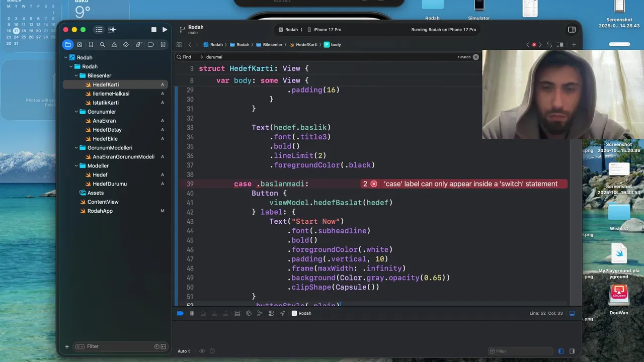The image size is (644, 362).
Task: Open the Bookmark navigator
Action: tap(91, 44)
